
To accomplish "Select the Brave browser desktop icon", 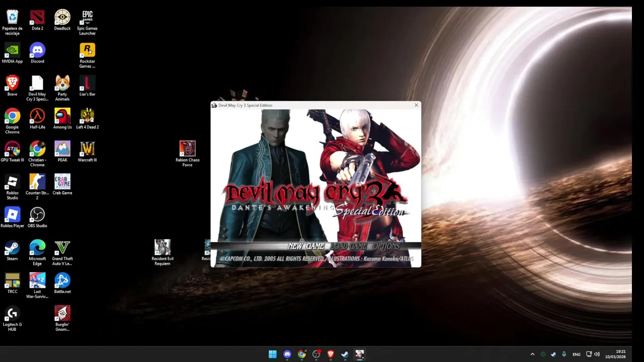I will click(x=12, y=86).
